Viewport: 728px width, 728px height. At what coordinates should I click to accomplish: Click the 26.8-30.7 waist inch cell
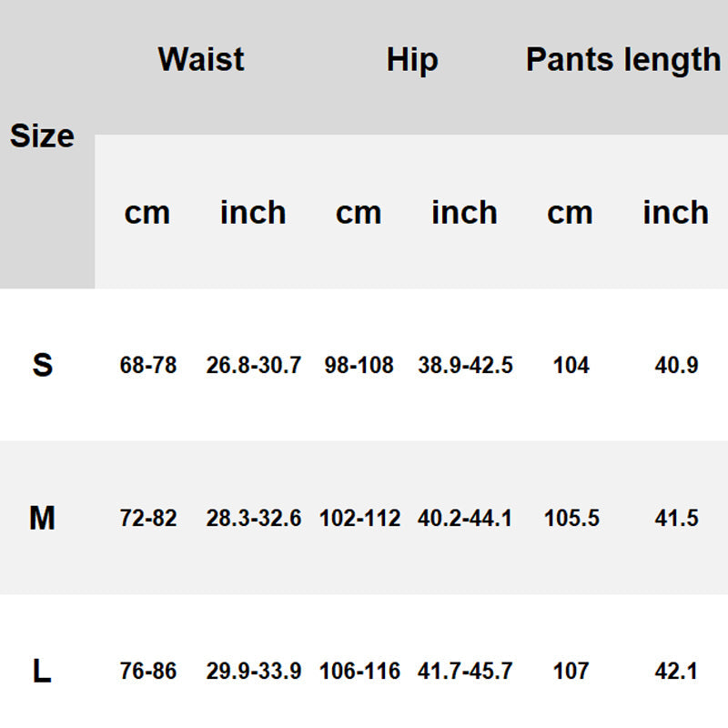tap(254, 366)
